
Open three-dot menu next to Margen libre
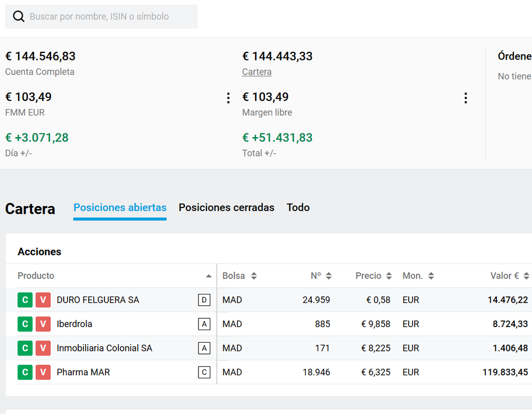465,98
